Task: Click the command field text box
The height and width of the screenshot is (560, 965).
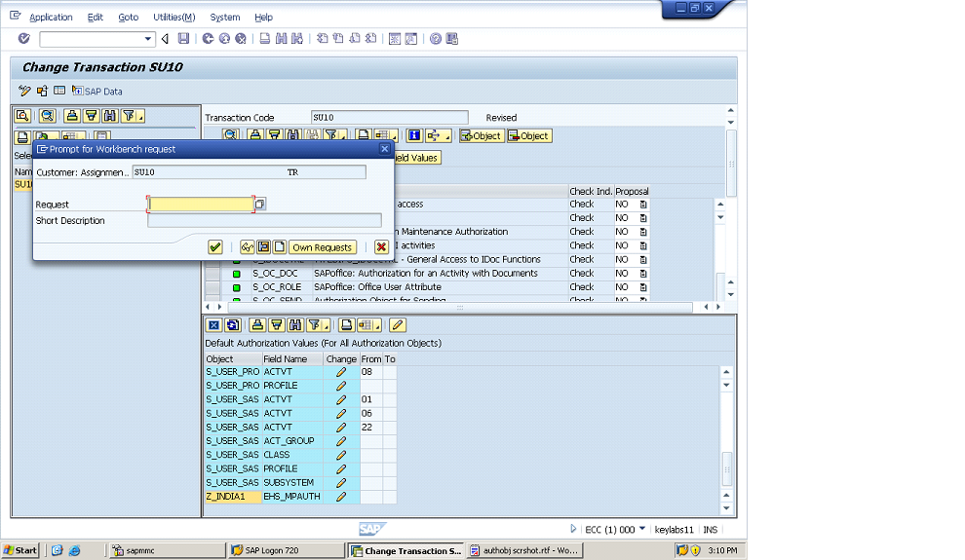Action: (x=92, y=39)
